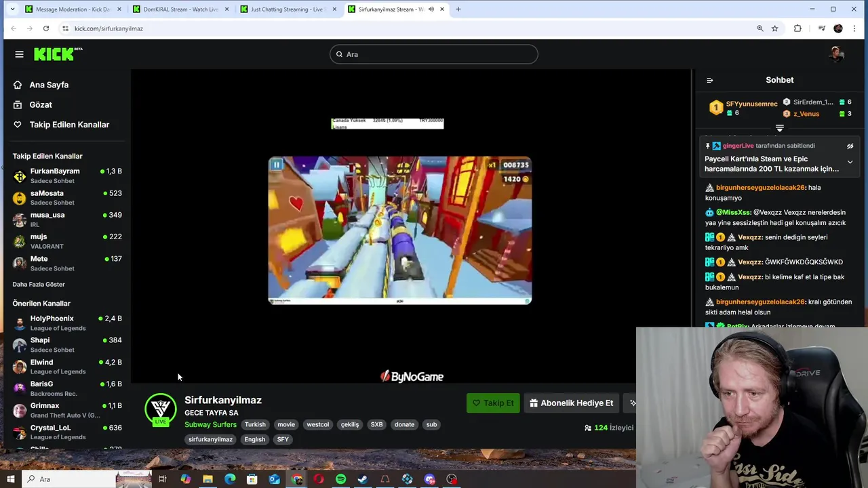Open birgunherseyguzelolacak26 username in 'hala konuşamıyo' message
The height and width of the screenshot is (488, 868).
tap(760, 188)
